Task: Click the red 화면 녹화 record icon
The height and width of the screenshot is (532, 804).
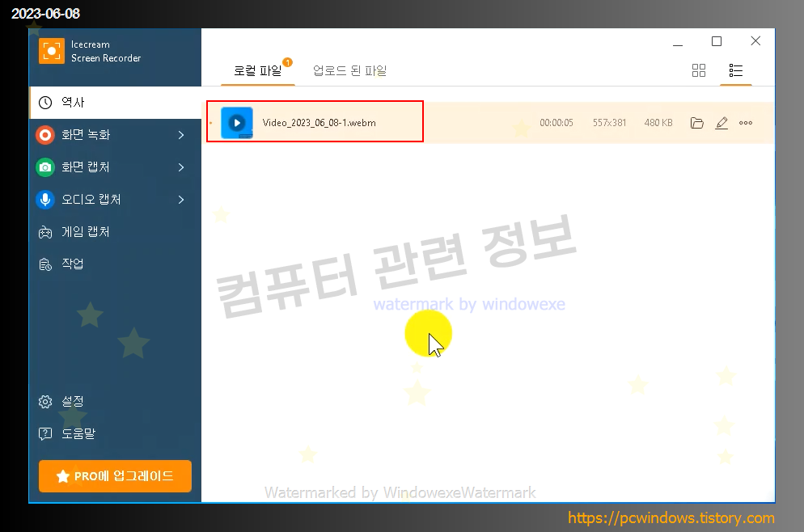Action: [x=45, y=135]
